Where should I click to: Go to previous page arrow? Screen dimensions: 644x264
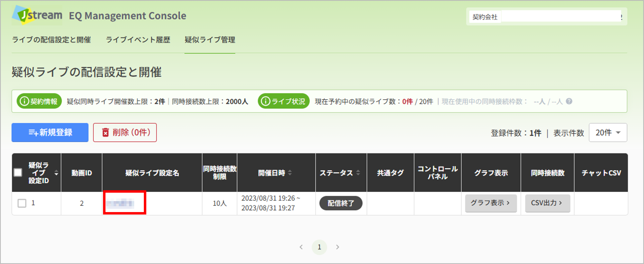pyautogui.click(x=301, y=247)
